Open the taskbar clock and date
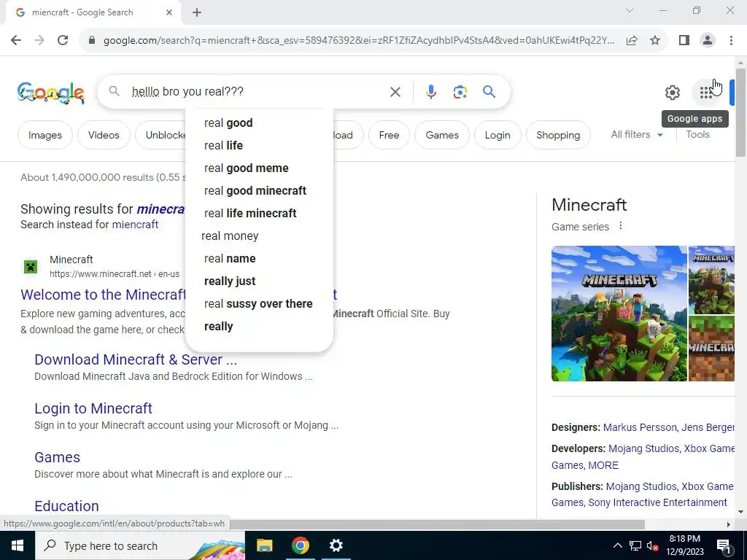 click(x=684, y=545)
